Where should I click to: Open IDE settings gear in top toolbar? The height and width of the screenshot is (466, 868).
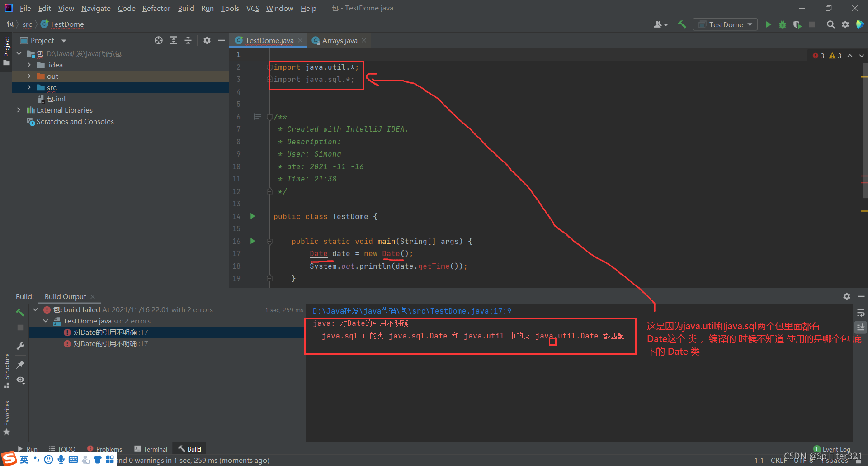[845, 24]
